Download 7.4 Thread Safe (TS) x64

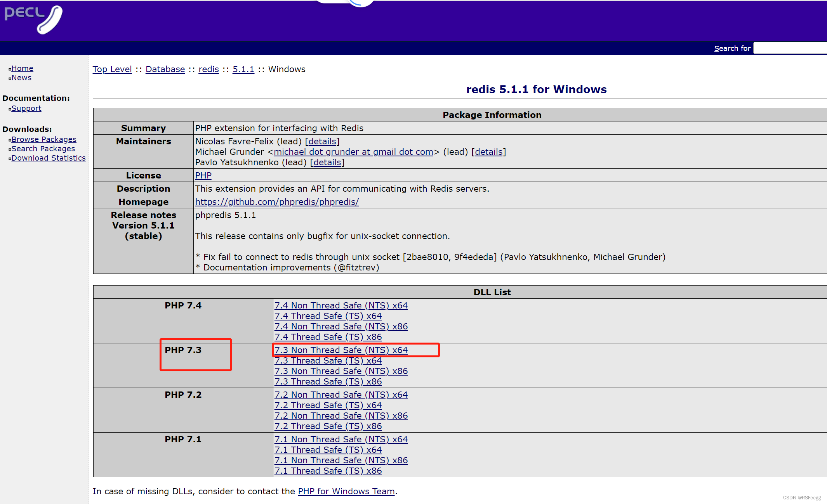click(x=328, y=316)
